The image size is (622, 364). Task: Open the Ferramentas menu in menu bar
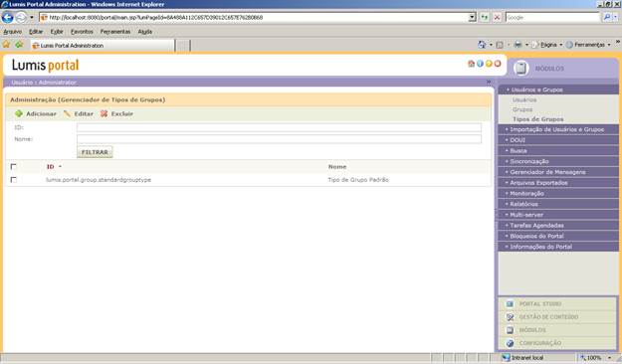[x=115, y=31]
